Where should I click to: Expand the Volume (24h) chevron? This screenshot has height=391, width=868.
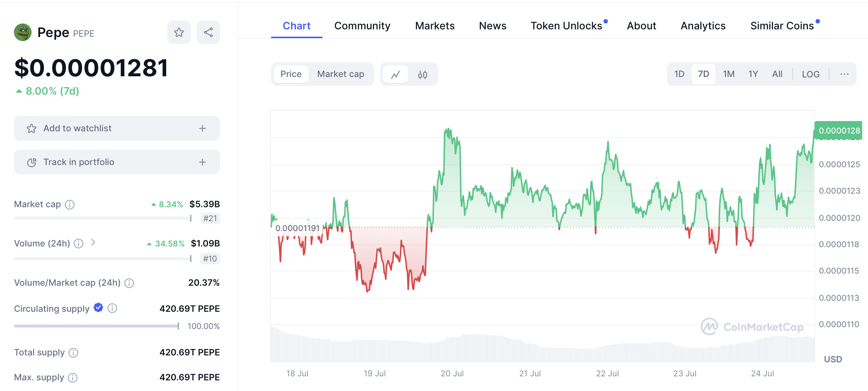(93, 242)
